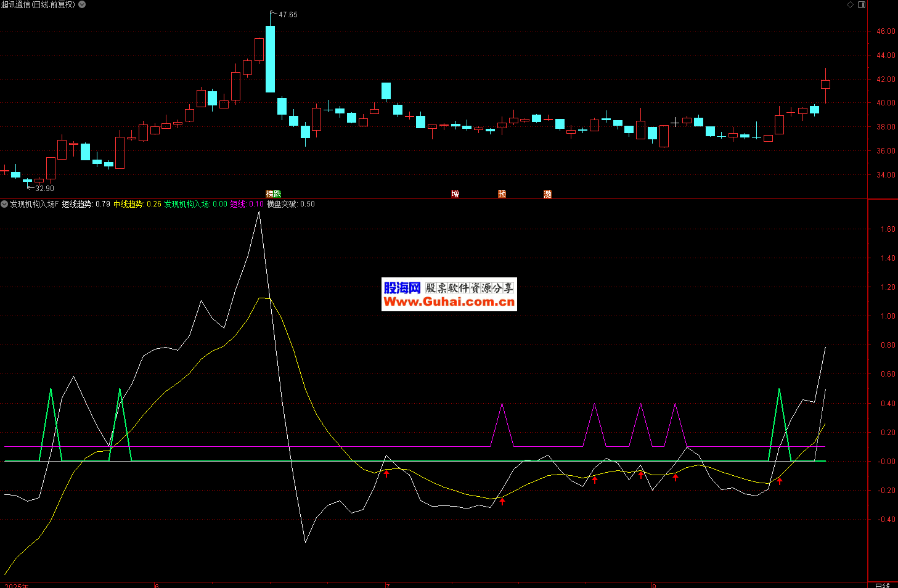
Task: Click the 34.00 price axis label
Action: pos(886,175)
